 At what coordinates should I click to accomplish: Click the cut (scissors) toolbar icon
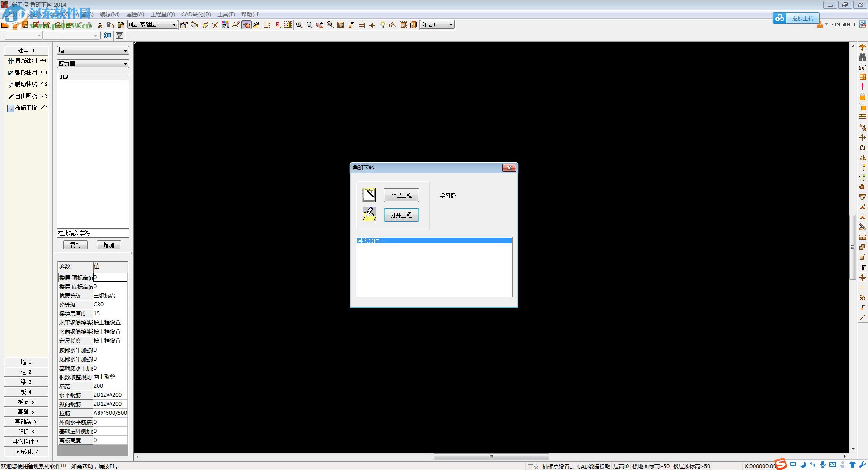pos(100,25)
